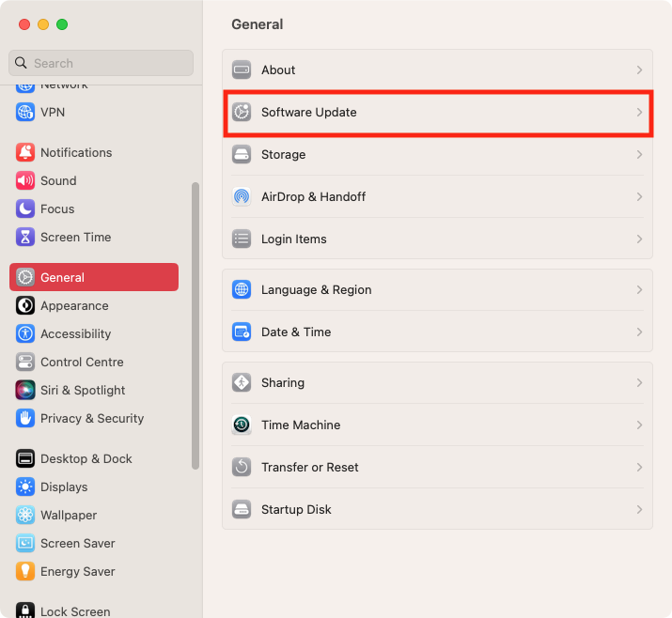Open the Privacy & Security hand icon
The width and height of the screenshot is (672, 618).
click(x=25, y=419)
